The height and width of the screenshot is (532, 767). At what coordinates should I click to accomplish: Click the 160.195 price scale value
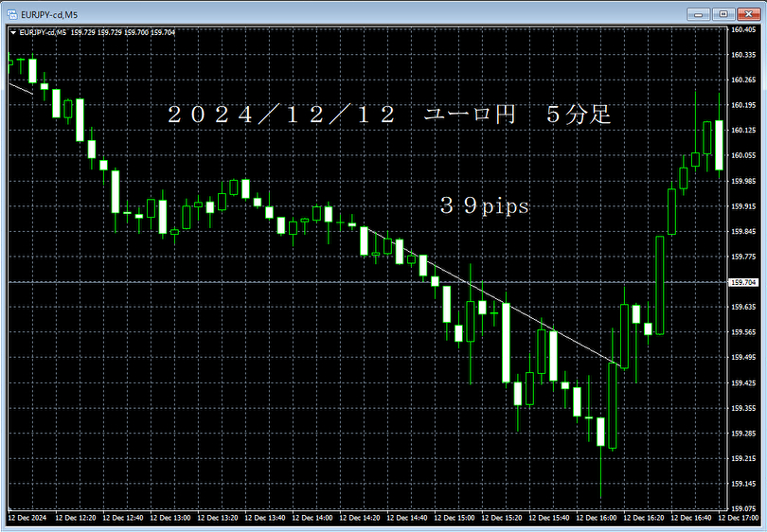point(743,105)
